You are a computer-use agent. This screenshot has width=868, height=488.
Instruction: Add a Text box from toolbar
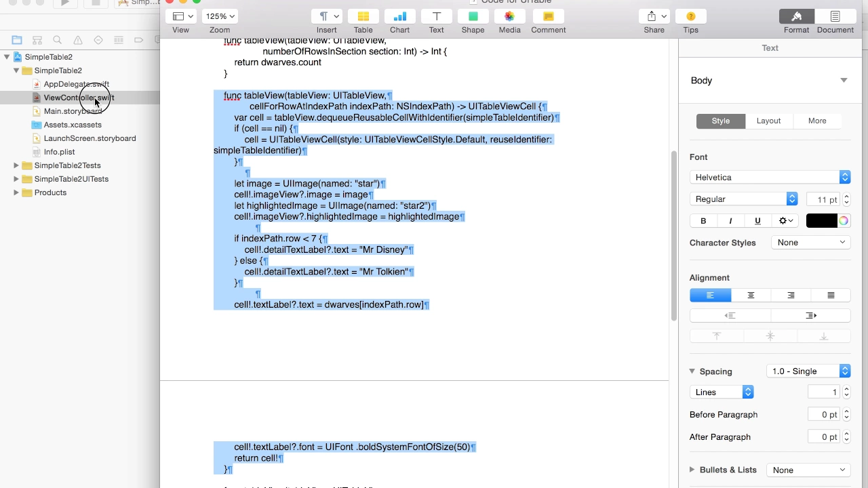coord(437,16)
